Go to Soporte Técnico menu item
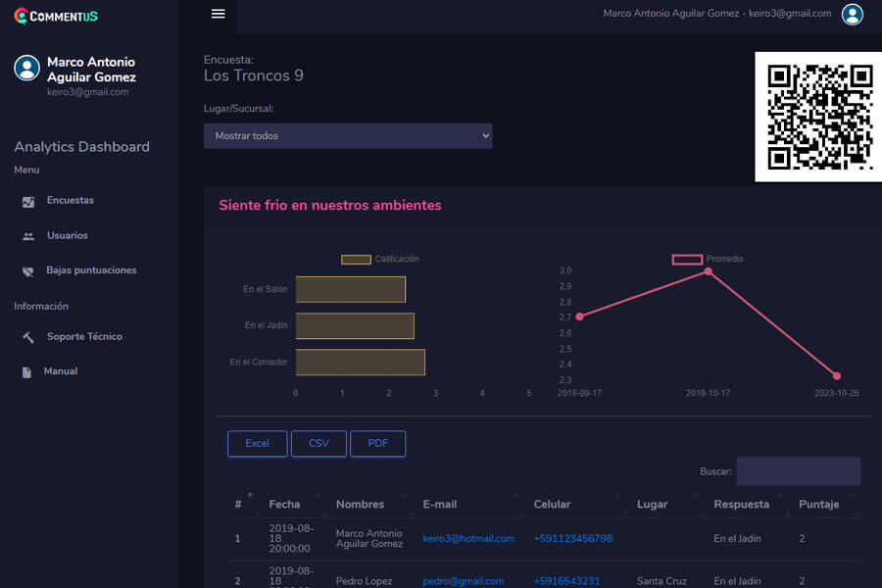Viewport: 882px width, 588px height. pos(84,337)
